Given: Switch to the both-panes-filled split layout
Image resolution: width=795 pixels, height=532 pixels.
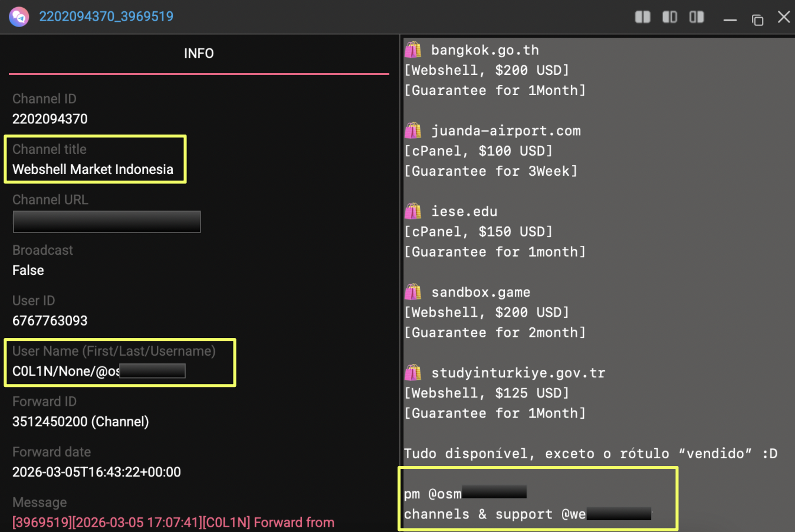Looking at the screenshot, I should tap(642, 17).
